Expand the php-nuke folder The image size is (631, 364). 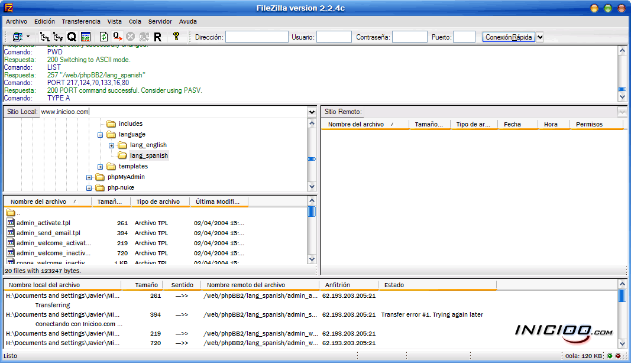89,188
